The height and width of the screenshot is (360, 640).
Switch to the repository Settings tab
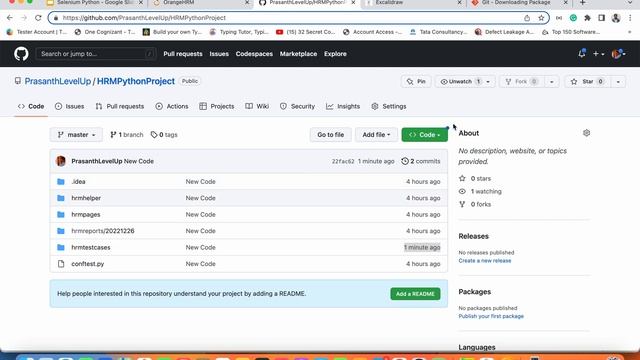(x=389, y=106)
